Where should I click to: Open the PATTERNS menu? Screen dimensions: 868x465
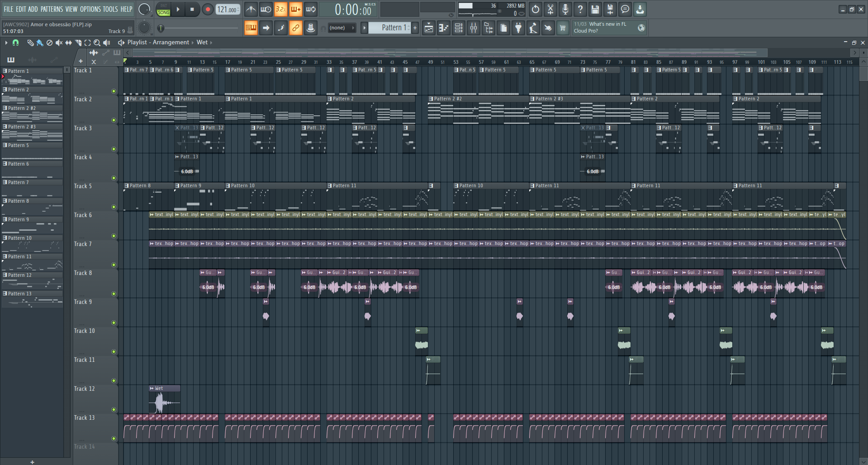pos(52,9)
